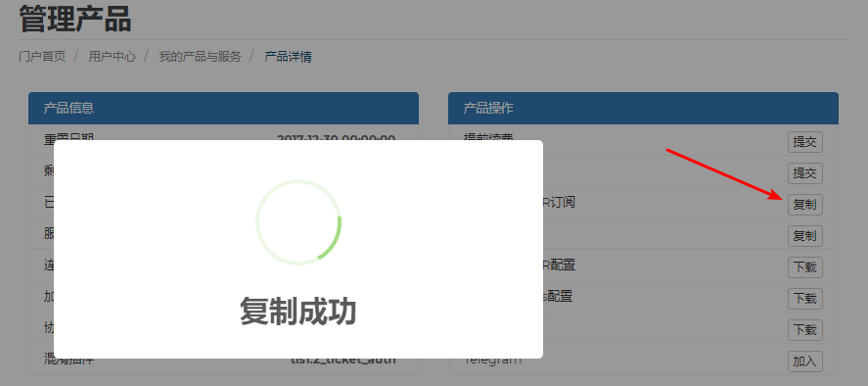Image resolution: width=868 pixels, height=386 pixels.
Task: Click the R配置 row label
Action: [x=560, y=265]
